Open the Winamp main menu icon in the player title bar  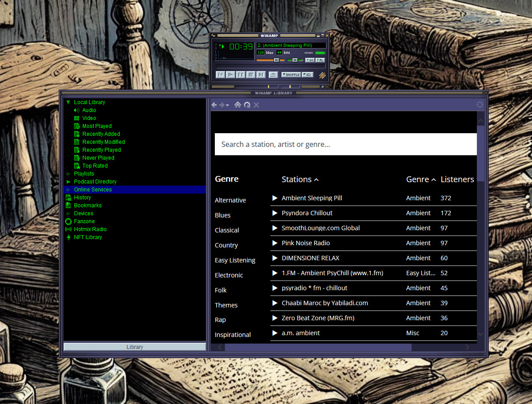coord(214,35)
